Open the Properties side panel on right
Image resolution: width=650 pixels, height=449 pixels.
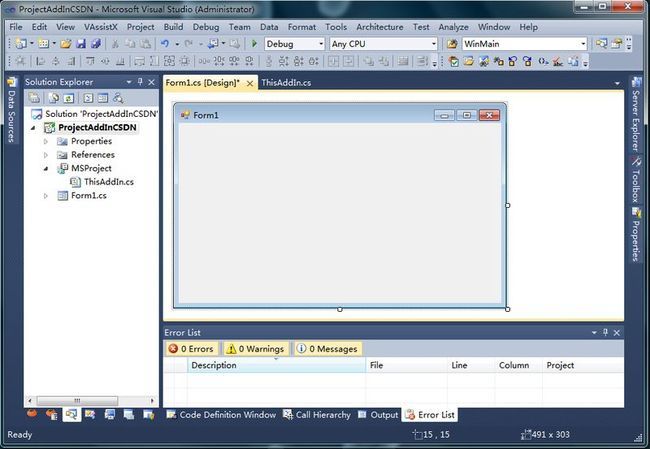tap(636, 235)
